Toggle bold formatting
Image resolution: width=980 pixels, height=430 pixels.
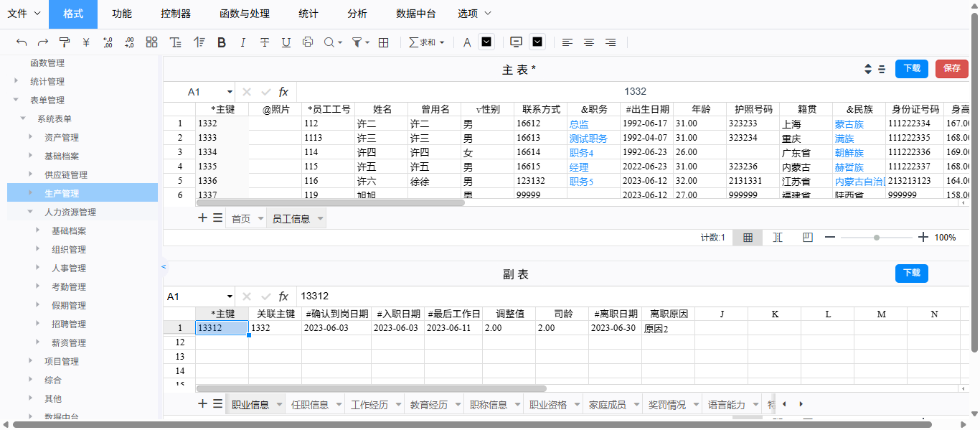222,42
